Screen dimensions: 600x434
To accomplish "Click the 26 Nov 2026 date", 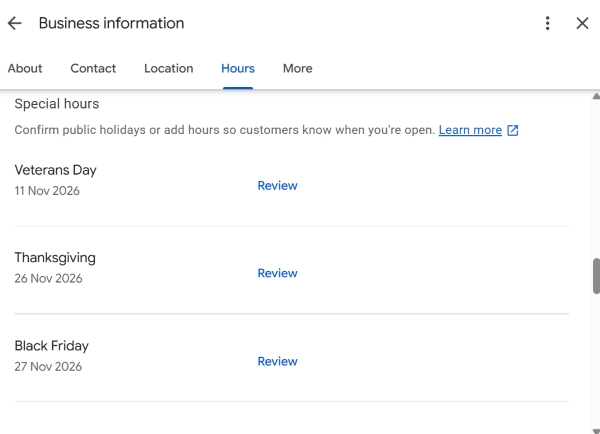I will pos(48,278).
